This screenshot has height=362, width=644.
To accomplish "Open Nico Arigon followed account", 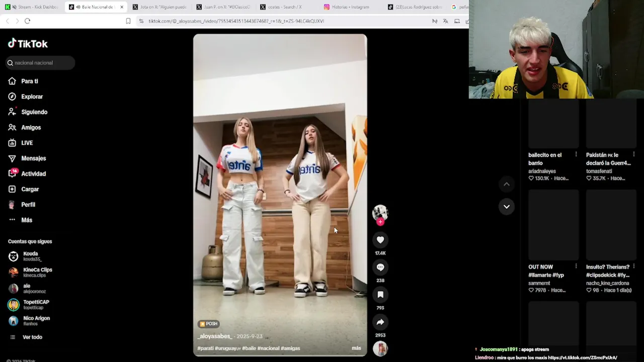I will pos(29,321).
